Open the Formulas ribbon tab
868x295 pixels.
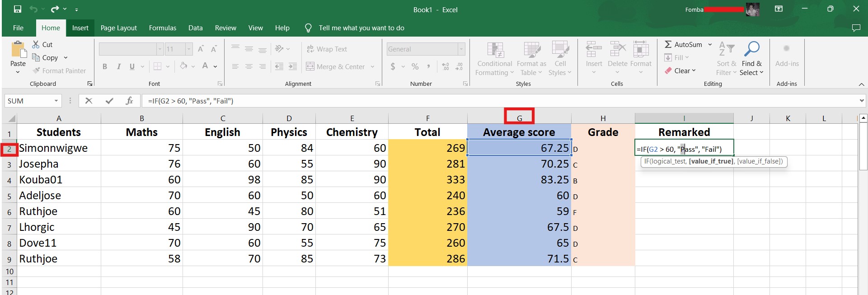pyautogui.click(x=163, y=28)
